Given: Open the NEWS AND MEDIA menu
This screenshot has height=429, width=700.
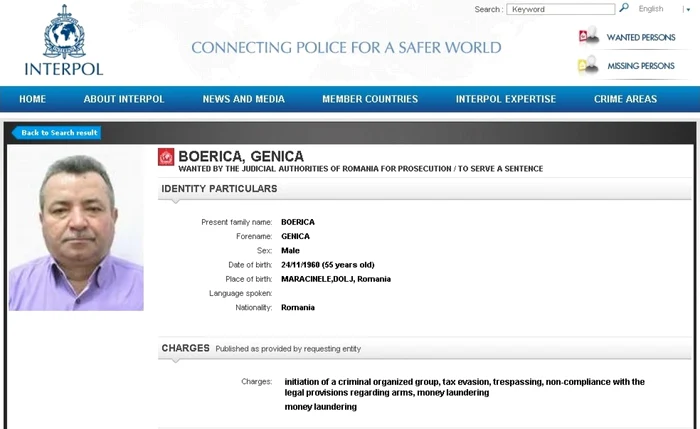Looking at the screenshot, I should pyautogui.click(x=244, y=99).
